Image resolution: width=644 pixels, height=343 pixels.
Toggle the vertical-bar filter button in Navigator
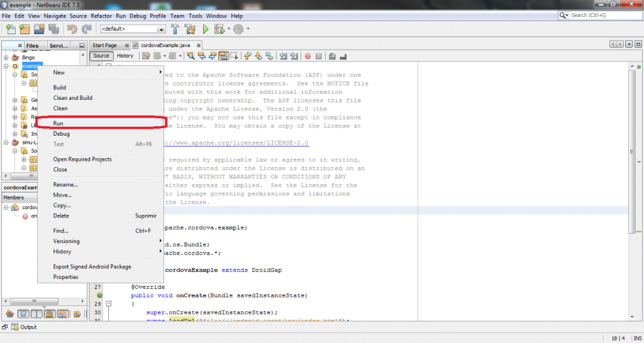coord(36,314)
